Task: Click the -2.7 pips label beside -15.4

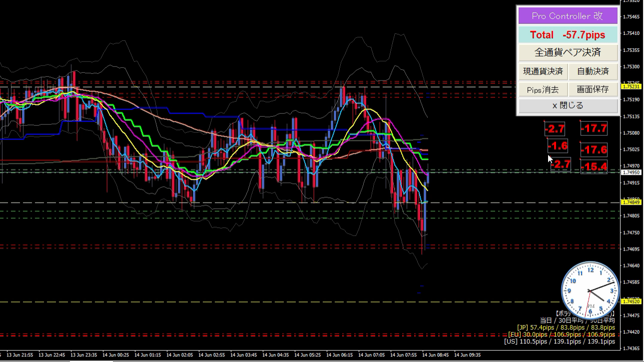Action: click(561, 164)
